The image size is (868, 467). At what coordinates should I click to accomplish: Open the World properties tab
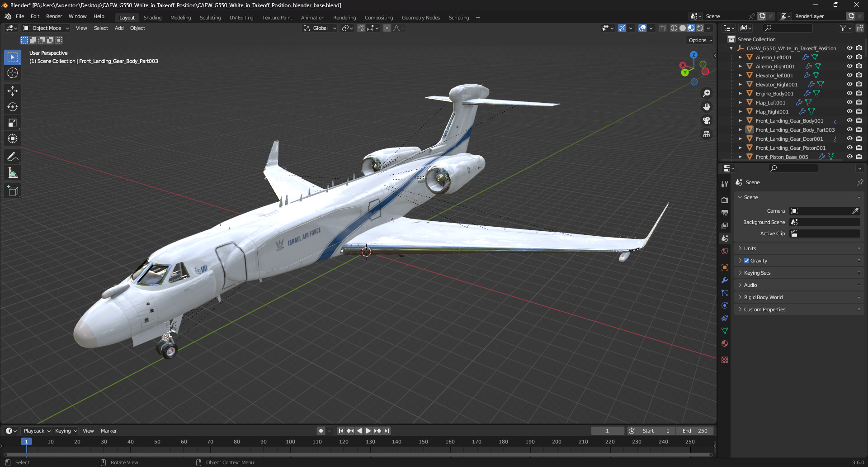tap(725, 251)
